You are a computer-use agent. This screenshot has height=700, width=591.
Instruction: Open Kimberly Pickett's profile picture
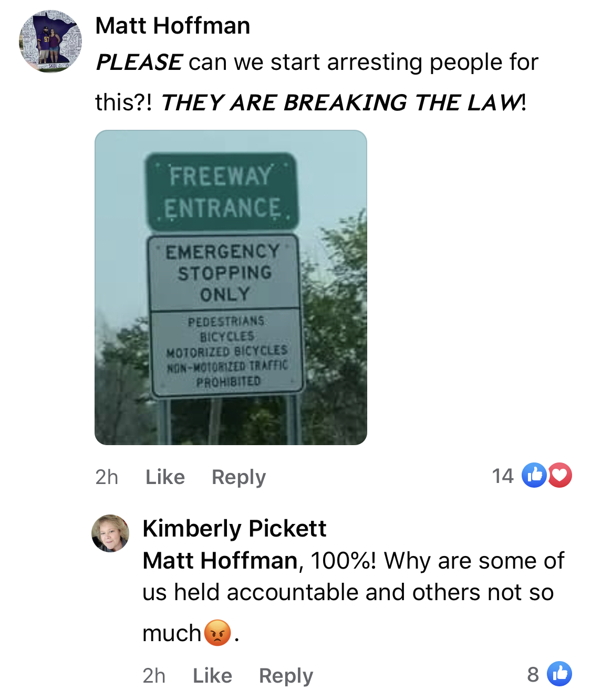110,533
